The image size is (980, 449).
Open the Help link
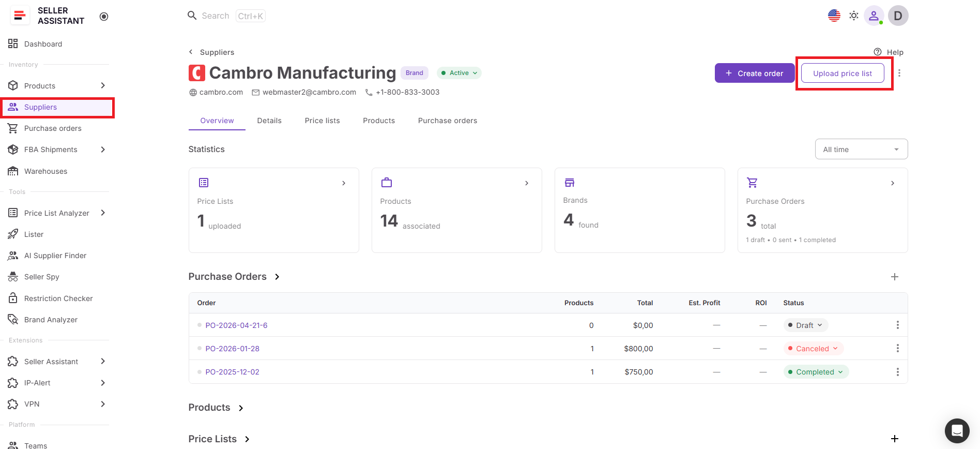click(889, 52)
